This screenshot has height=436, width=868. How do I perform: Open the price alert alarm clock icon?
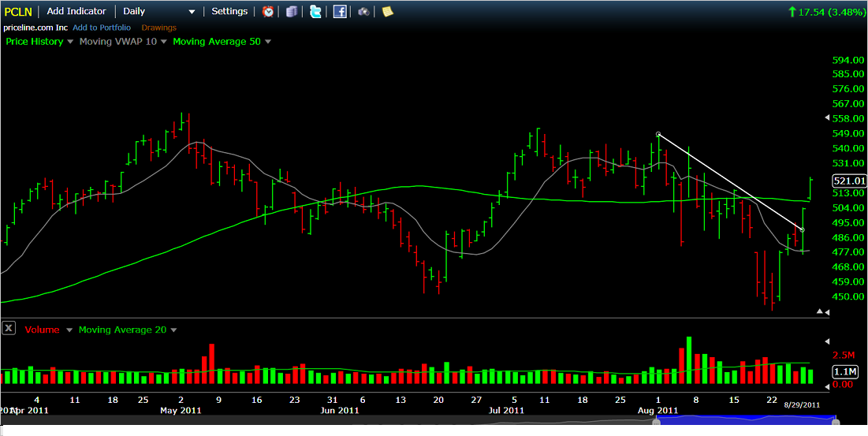point(268,11)
